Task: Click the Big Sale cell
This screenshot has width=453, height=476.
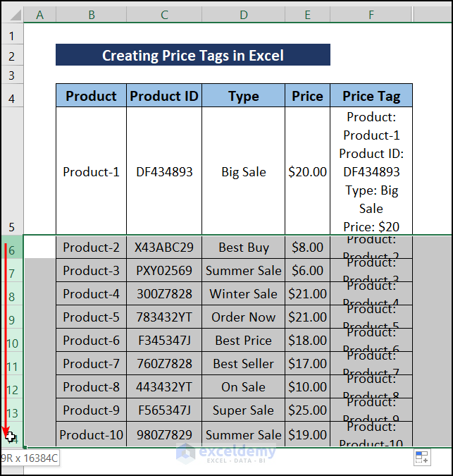Action: [x=244, y=171]
